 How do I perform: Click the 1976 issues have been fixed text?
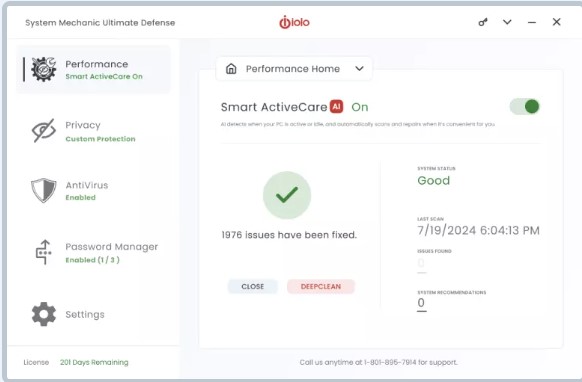click(x=289, y=235)
